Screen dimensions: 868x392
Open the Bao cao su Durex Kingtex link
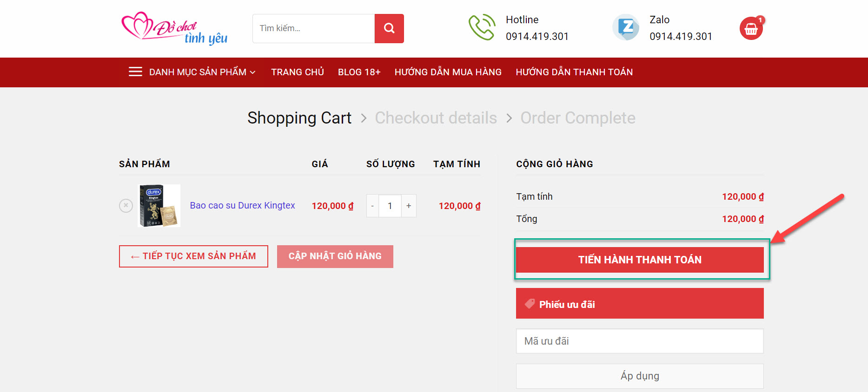(x=242, y=205)
